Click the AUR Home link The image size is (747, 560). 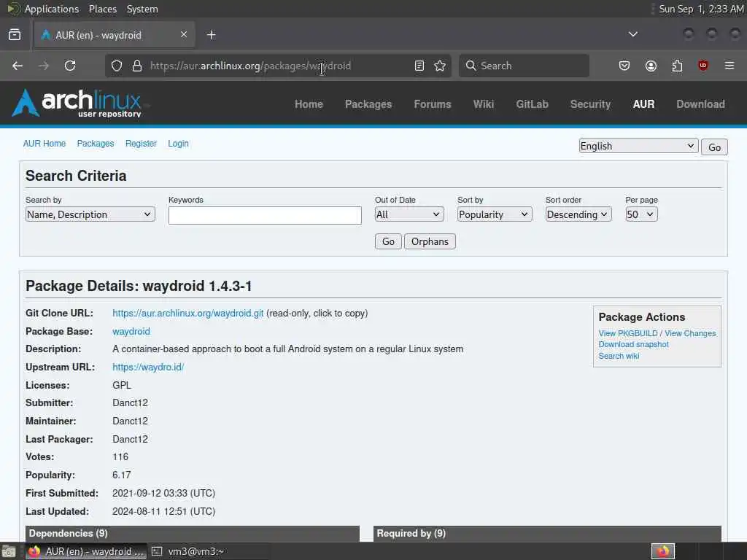(x=44, y=144)
